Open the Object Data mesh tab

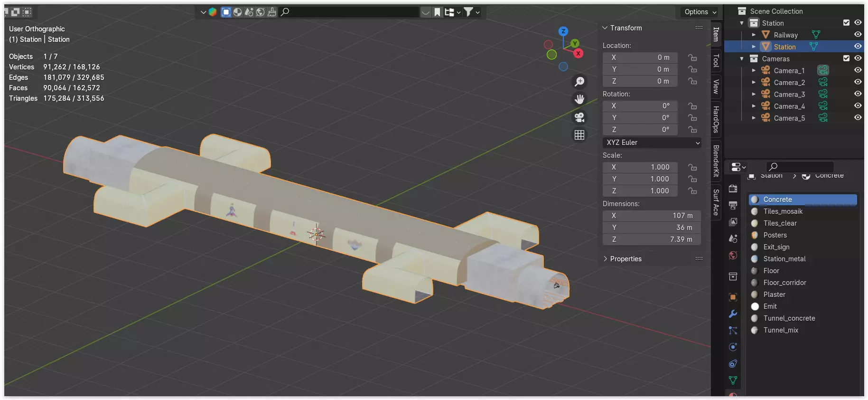pos(733,381)
